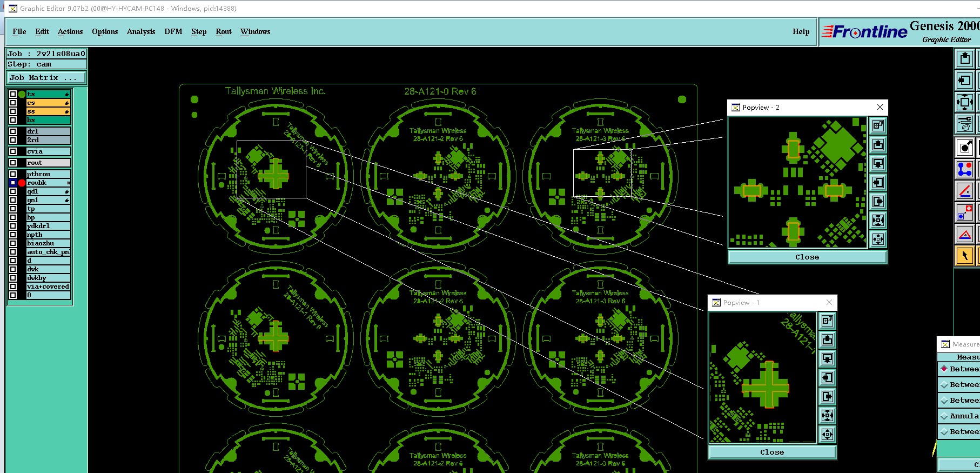This screenshot has height=473, width=980.
Task: Click the zoom out icon in Popview 2
Action: (878, 239)
